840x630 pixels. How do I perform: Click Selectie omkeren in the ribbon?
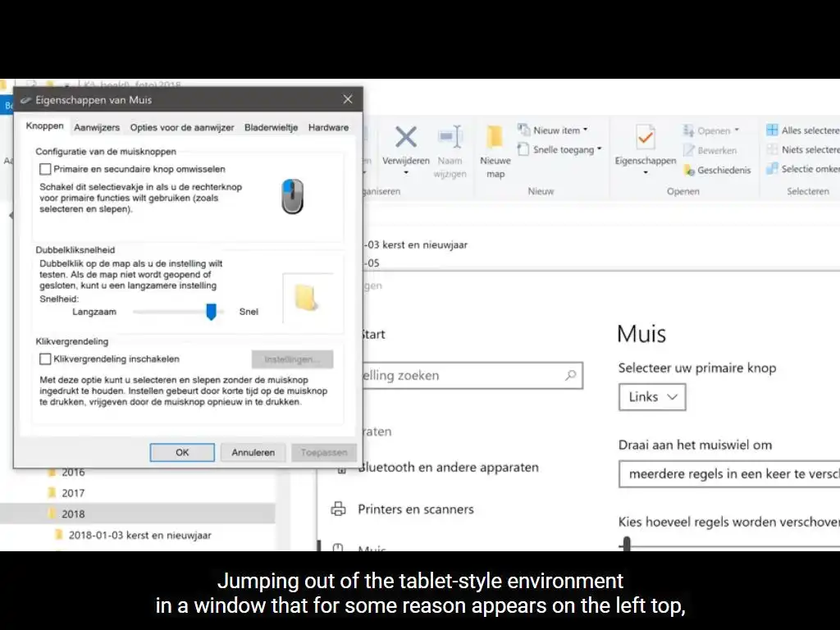coord(802,169)
